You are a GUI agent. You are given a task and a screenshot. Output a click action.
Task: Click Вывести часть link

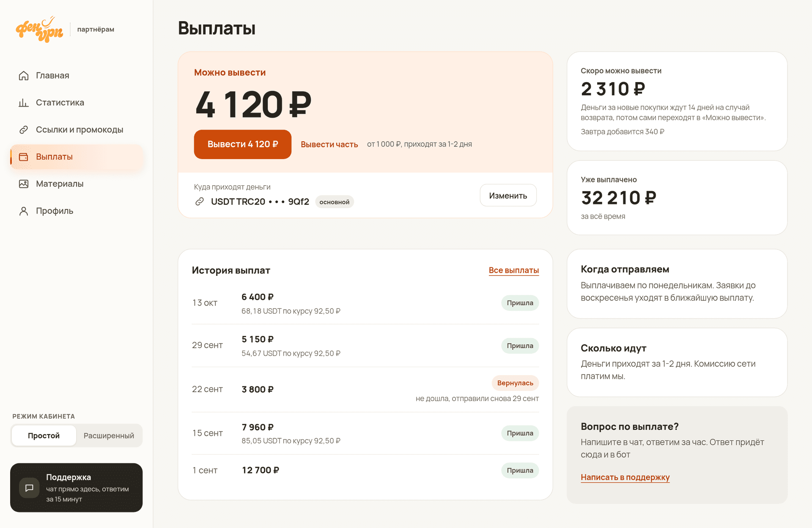point(329,144)
